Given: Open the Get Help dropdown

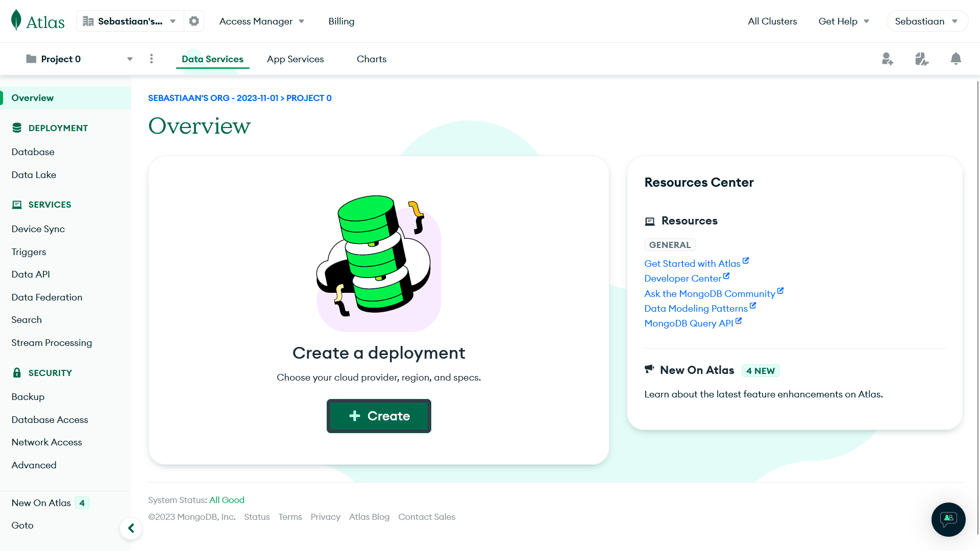Looking at the screenshot, I should point(843,21).
